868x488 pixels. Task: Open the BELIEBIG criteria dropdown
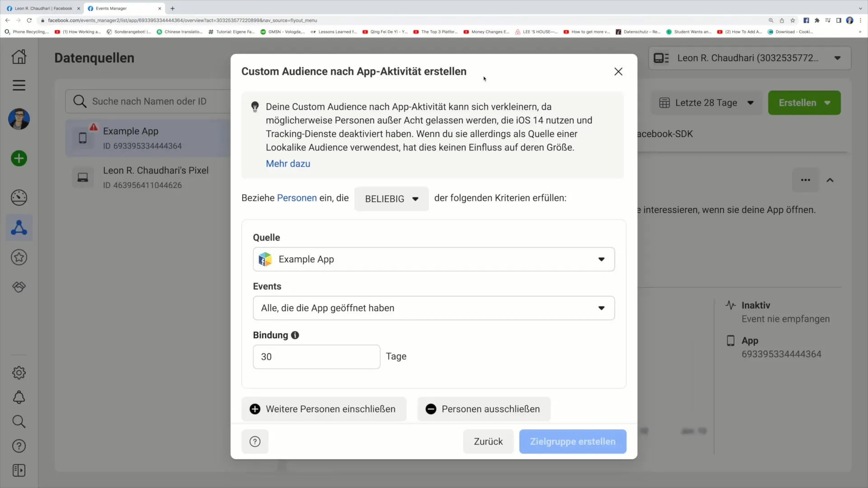392,199
